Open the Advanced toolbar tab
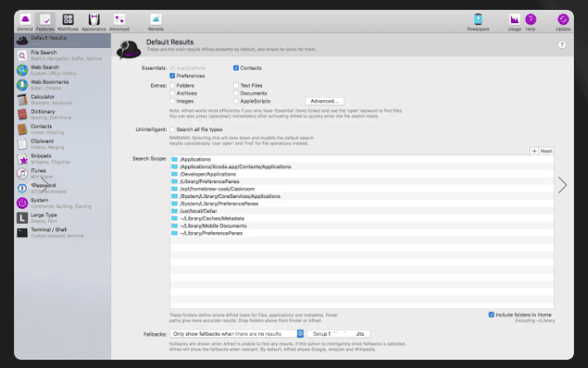The image size is (588, 368). pyautogui.click(x=119, y=22)
